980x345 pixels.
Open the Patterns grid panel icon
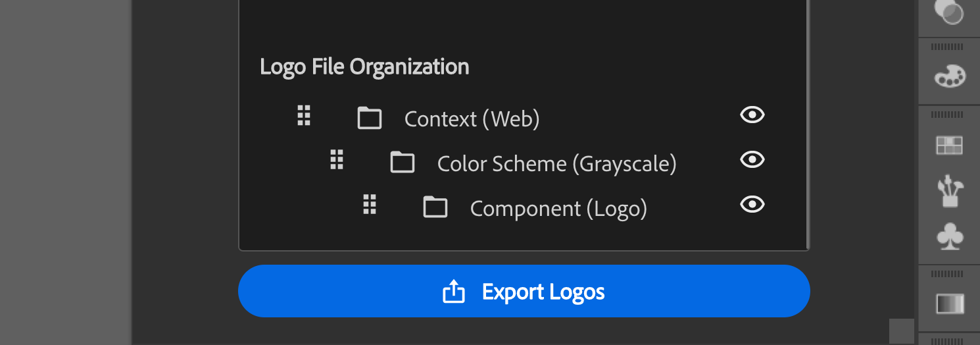point(949,145)
